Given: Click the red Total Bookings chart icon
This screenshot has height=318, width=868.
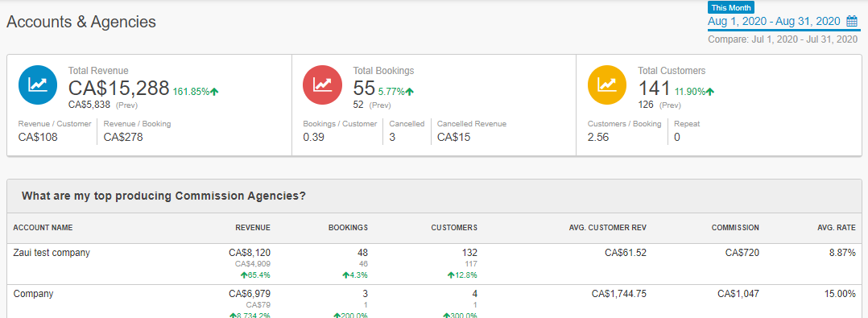Looking at the screenshot, I should (322, 85).
